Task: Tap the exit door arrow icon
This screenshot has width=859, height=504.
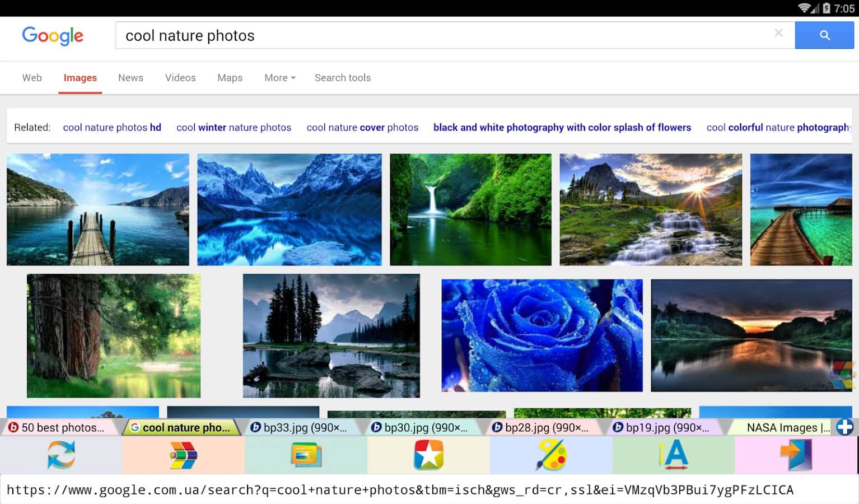Action: point(796,455)
